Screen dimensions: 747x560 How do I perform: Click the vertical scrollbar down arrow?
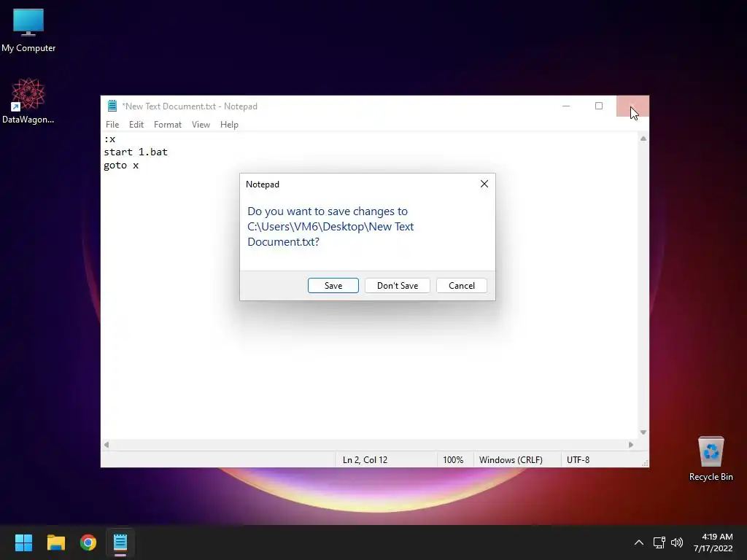(643, 432)
